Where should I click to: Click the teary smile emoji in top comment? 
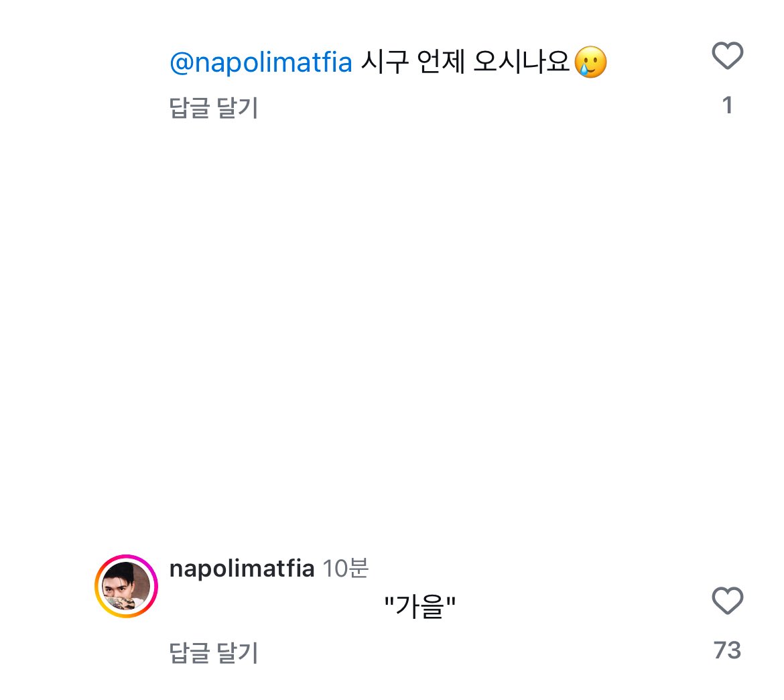point(590,63)
